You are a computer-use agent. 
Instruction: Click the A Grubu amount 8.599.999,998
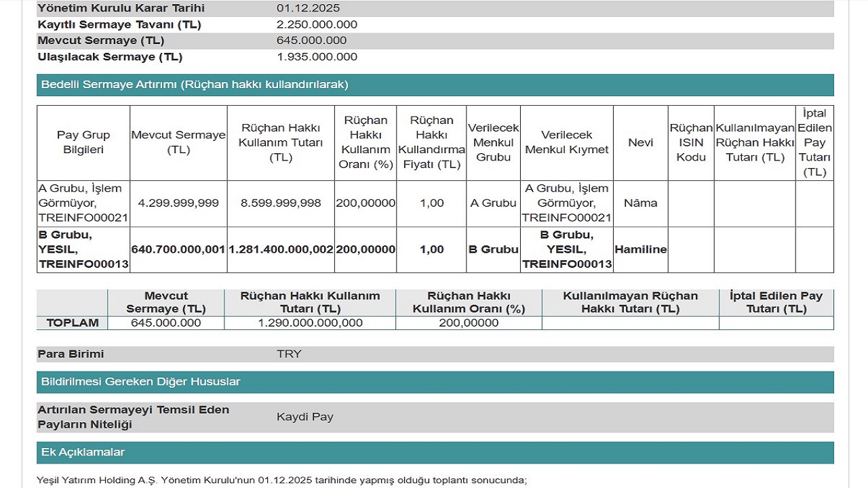pyautogui.click(x=281, y=203)
